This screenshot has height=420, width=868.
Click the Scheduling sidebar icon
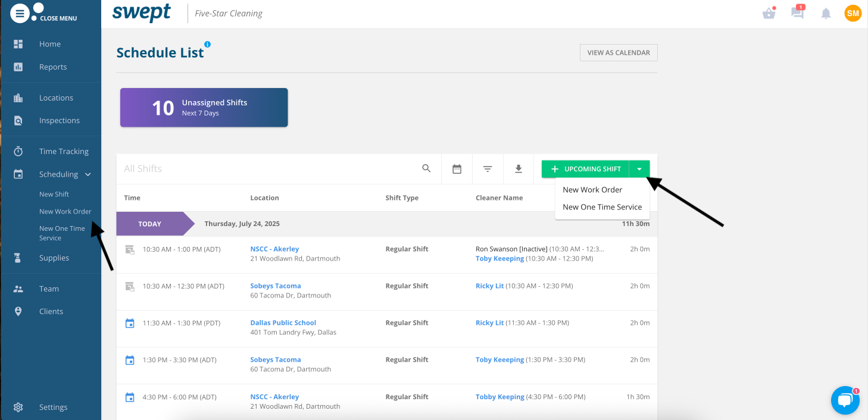click(x=18, y=174)
